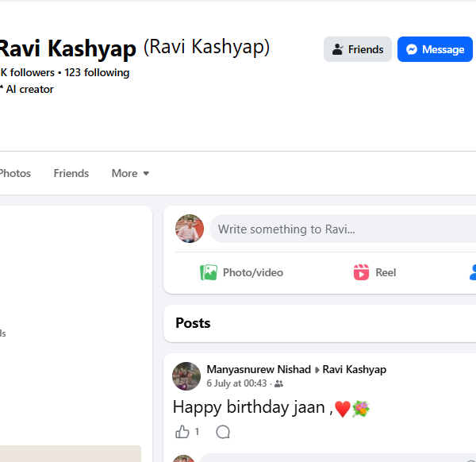
Task: Click Manyasnurew Nishad's profile picture thumbnail
Action: point(186,376)
